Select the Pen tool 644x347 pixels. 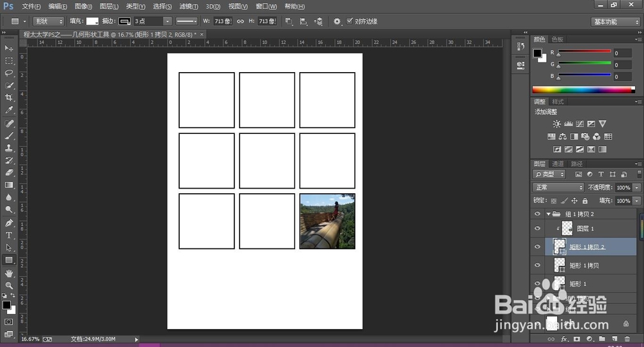tap(8, 223)
